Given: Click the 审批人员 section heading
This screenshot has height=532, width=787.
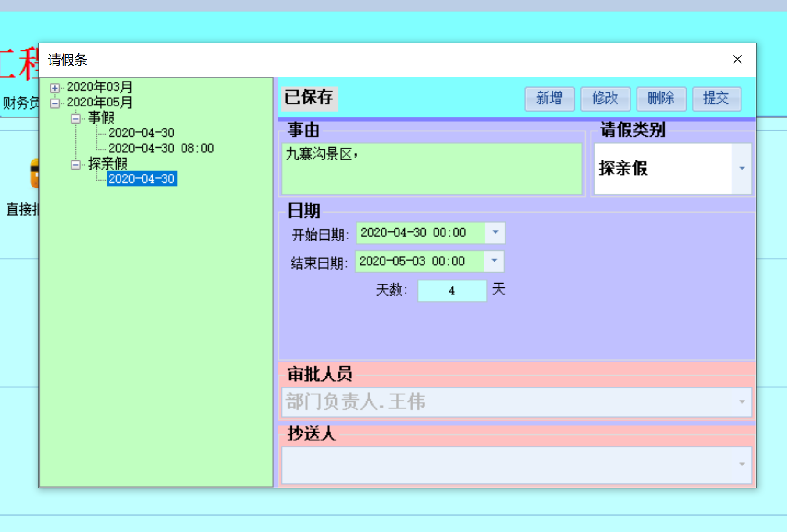Looking at the screenshot, I should point(320,374).
